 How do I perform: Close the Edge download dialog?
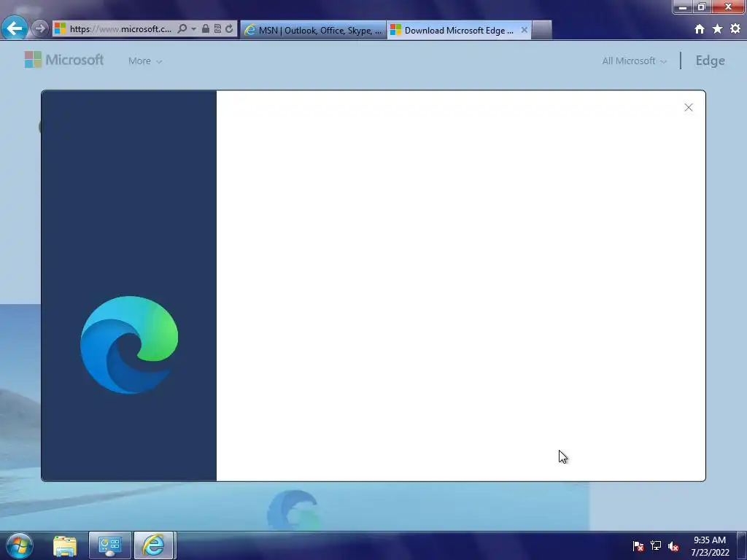pos(689,108)
